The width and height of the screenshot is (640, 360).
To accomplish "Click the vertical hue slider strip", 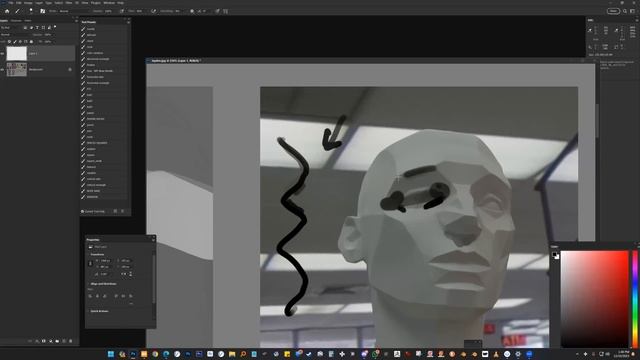I will click(635, 299).
